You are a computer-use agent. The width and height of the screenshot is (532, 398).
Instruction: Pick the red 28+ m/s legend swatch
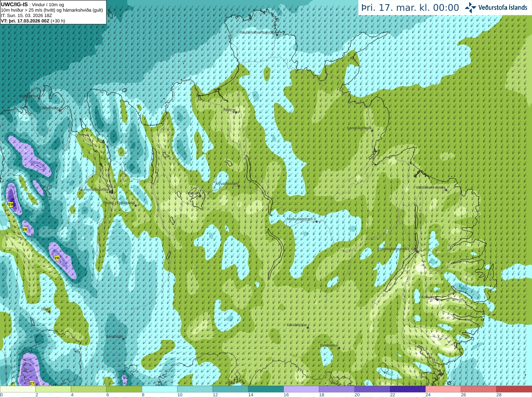tap(514, 389)
